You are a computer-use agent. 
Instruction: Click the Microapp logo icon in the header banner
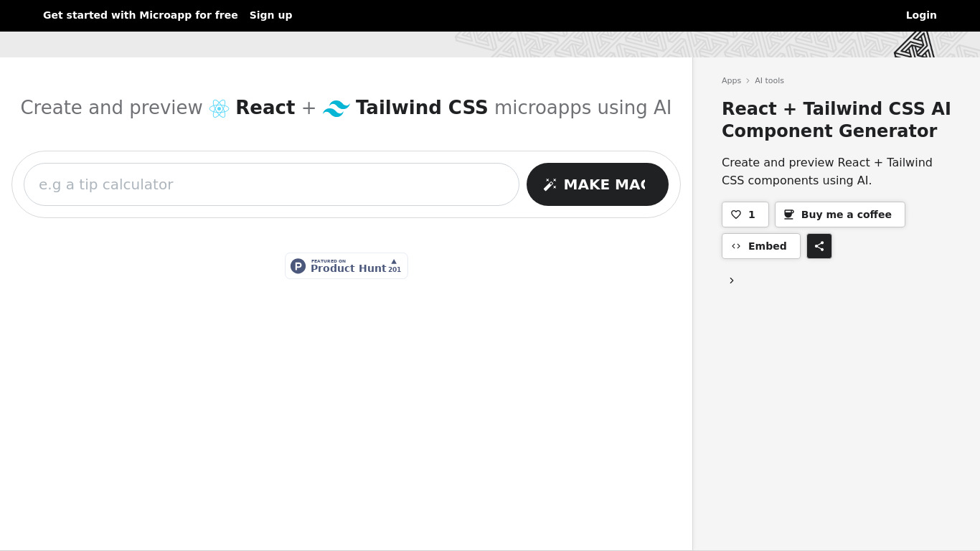(914, 44)
